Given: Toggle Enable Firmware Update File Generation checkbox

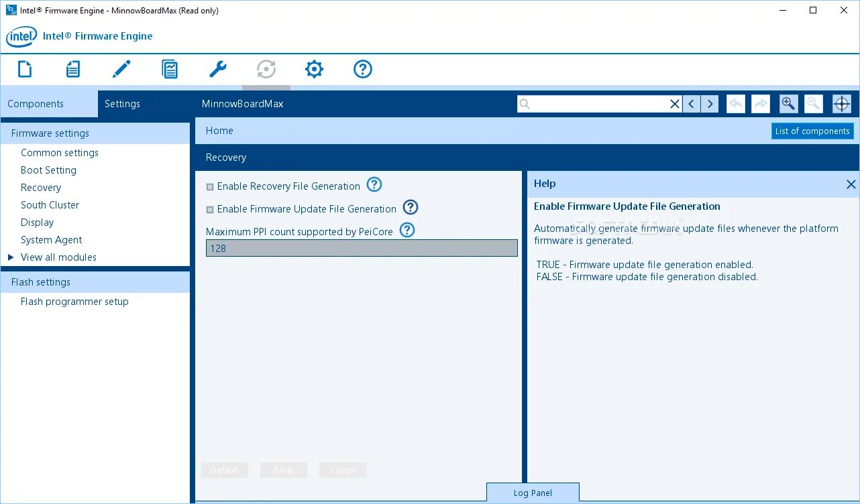Looking at the screenshot, I should (210, 210).
